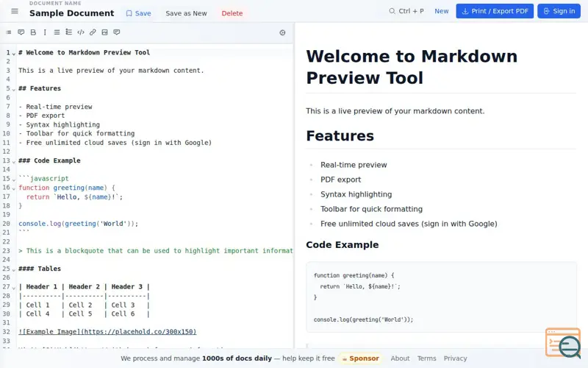Viewport: 588px width, 368px height.
Task: Click 'Real-time preview' in the preview pane
Action: (354, 165)
